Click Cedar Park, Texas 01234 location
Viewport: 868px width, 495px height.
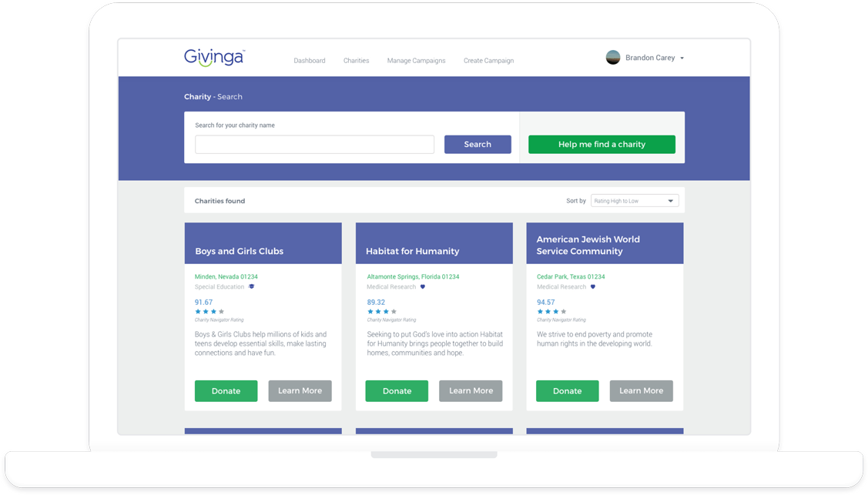point(571,276)
